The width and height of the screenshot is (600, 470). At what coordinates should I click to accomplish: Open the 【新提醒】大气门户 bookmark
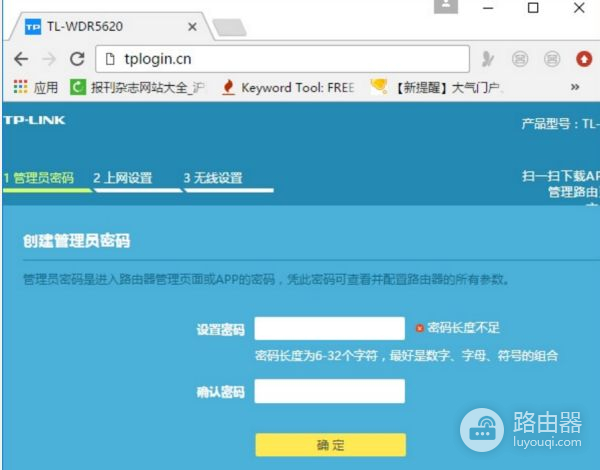point(436,87)
